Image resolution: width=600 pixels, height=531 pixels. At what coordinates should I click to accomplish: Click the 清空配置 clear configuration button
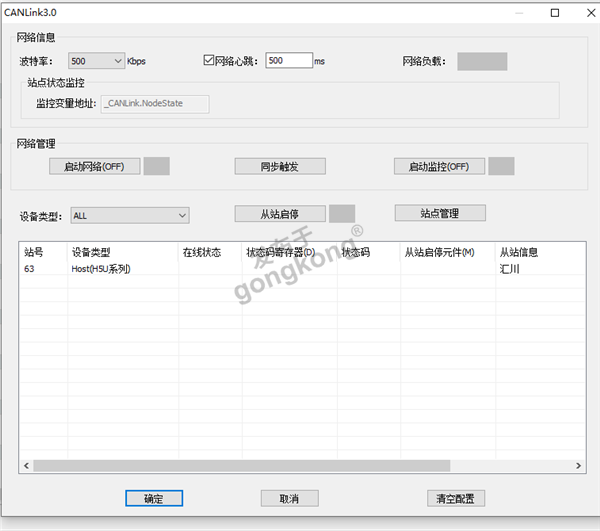tap(455, 498)
